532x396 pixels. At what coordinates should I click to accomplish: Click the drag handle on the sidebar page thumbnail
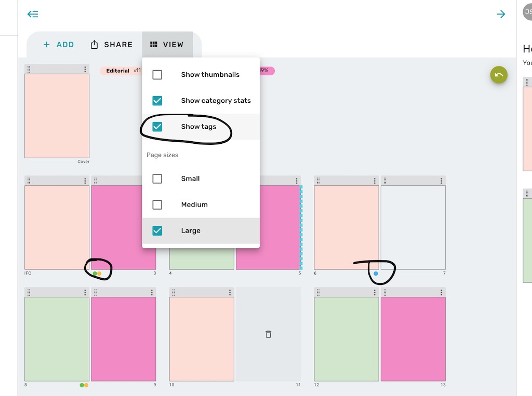click(528, 81)
